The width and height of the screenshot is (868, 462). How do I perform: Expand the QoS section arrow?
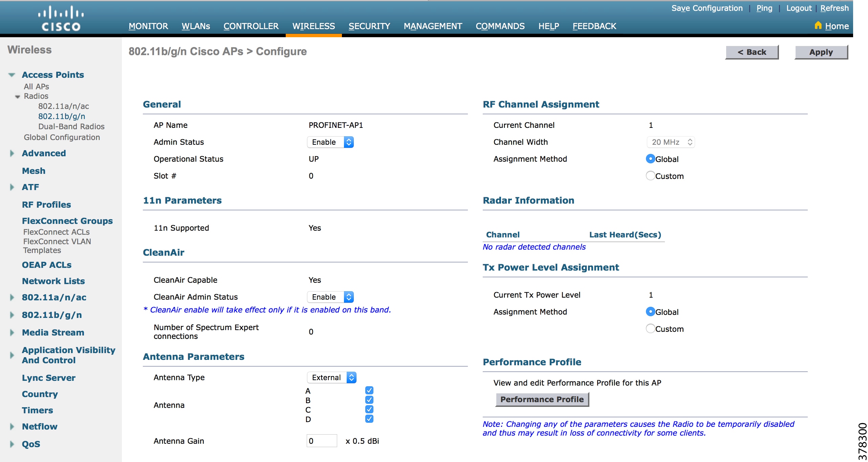12,444
